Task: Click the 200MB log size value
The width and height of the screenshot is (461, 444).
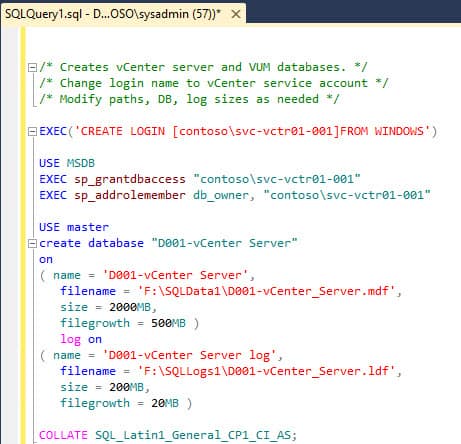Action: 126,387
